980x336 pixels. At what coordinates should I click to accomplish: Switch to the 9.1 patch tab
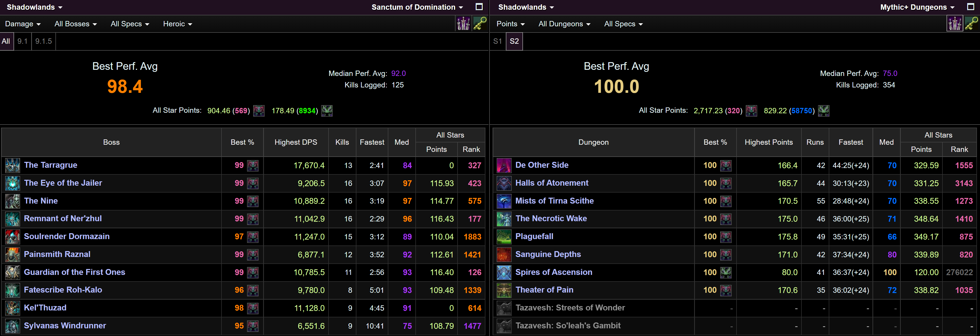click(22, 41)
